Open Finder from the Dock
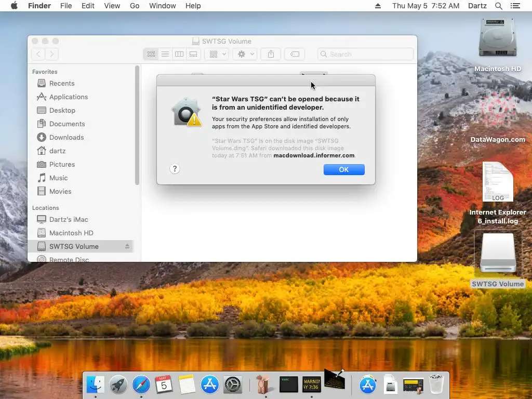The image size is (532, 399). pos(96,385)
